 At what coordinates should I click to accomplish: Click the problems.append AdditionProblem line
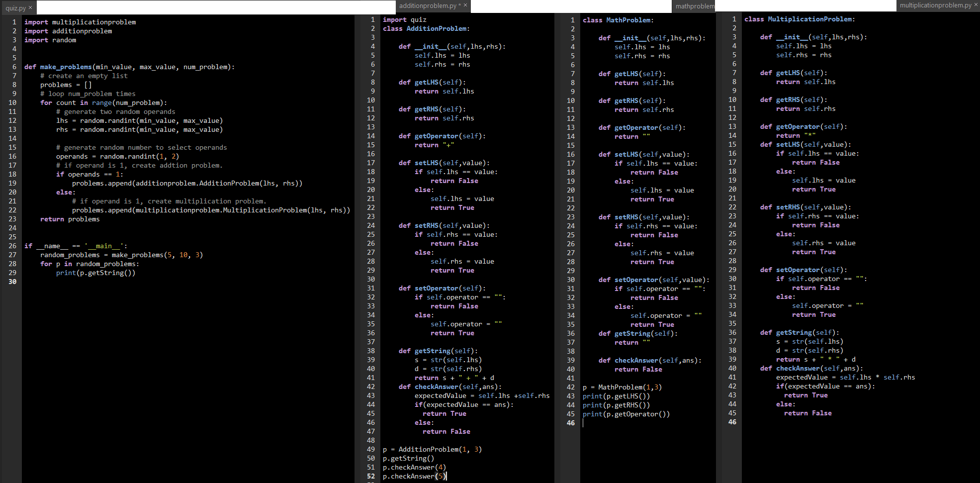coord(187,183)
